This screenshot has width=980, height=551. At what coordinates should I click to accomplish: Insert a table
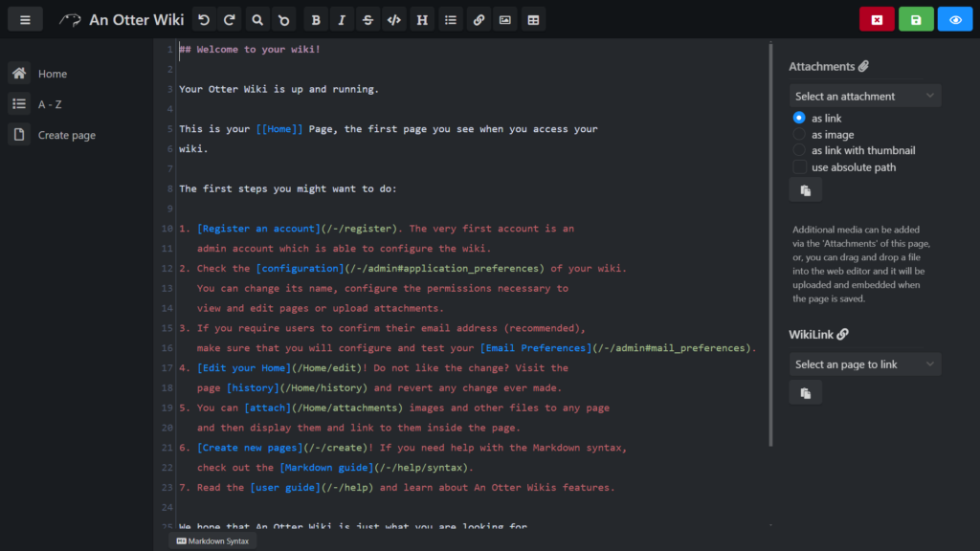click(533, 20)
